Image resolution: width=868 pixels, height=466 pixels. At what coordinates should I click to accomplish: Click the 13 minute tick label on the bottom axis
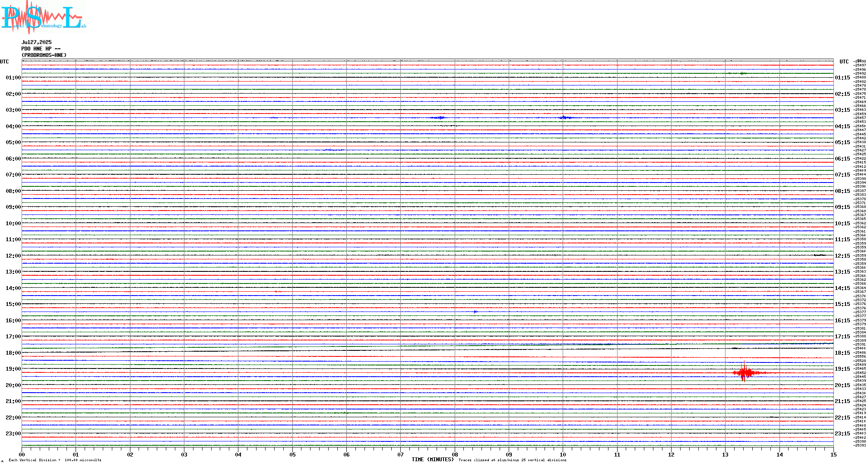tap(725, 454)
